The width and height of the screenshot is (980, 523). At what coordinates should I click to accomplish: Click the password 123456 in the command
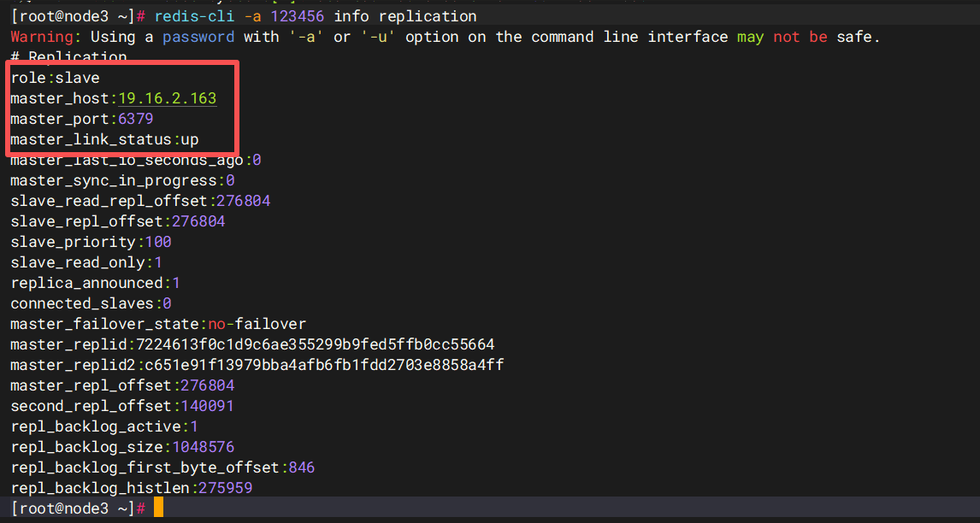(x=297, y=16)
